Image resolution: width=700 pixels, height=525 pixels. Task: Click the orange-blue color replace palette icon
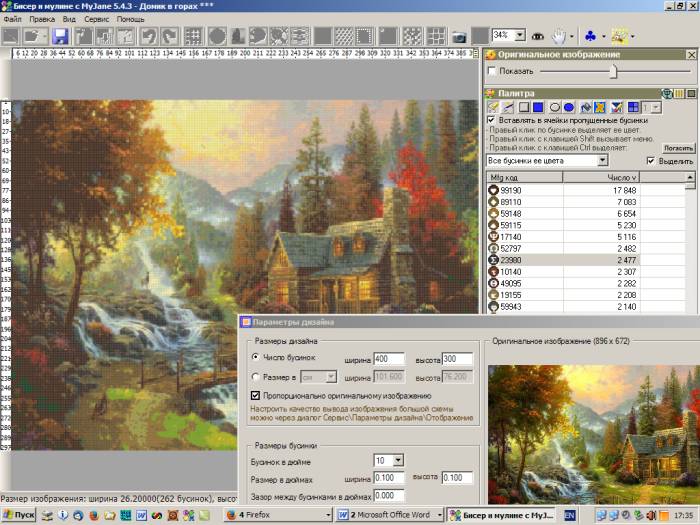click(600, 107)
